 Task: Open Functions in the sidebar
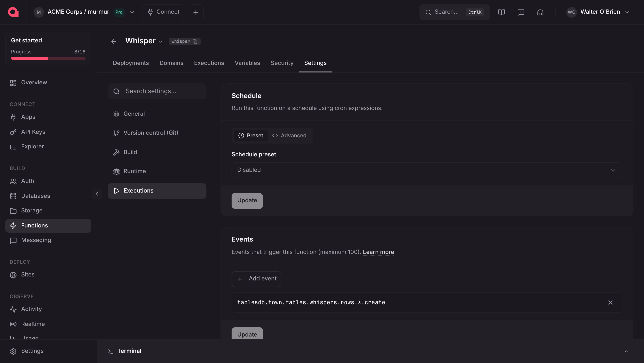coord(48,226)
